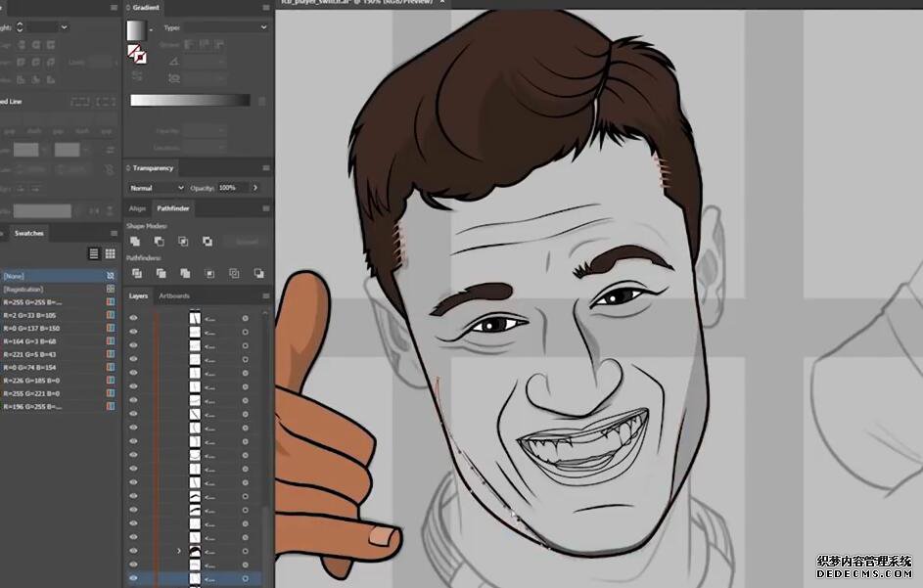Select the Transparency panel tab
The height and width of the screenshot is (588, 923).
(153, 168)
